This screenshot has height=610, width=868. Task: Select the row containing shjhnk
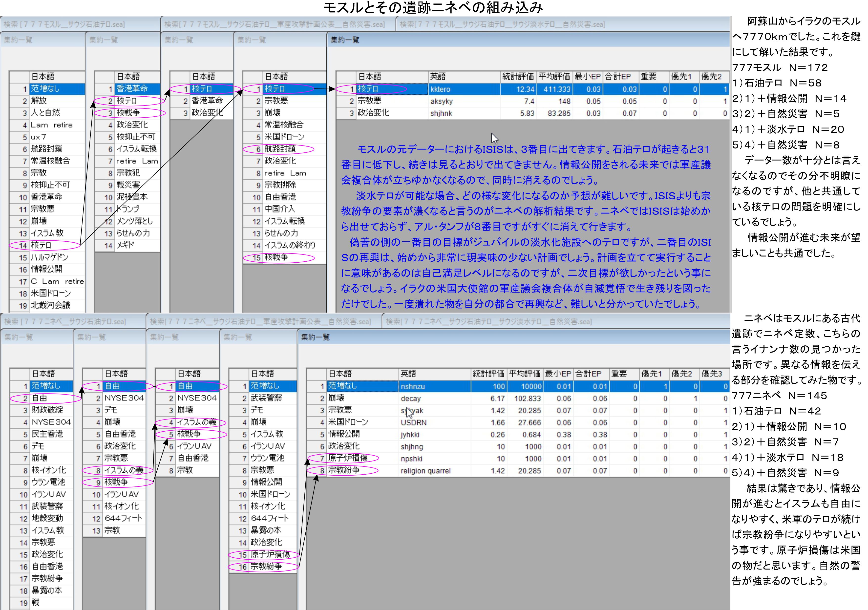[x=441, y=113]
